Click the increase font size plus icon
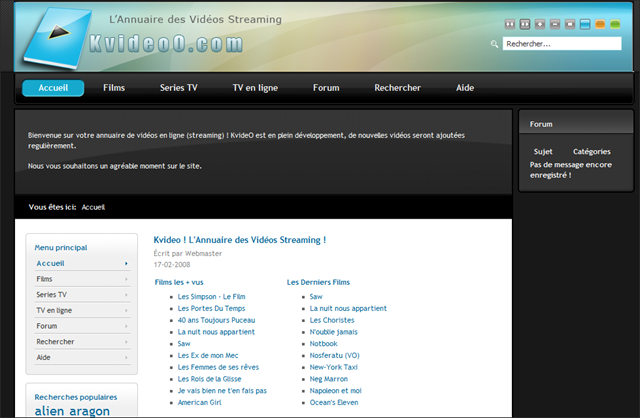 click(x=540, y=24)
